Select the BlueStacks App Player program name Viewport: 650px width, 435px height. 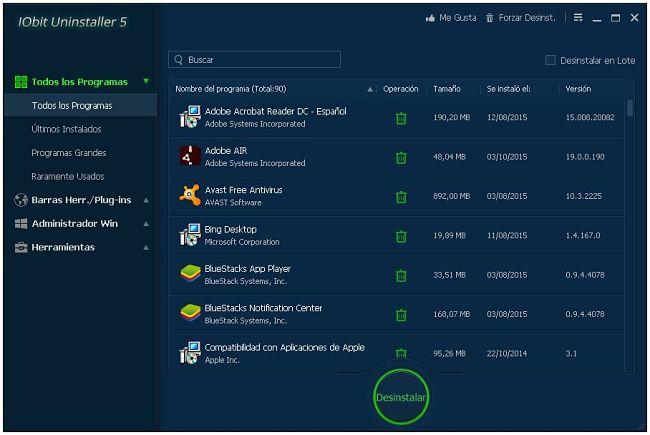click(x=247, y=269)
